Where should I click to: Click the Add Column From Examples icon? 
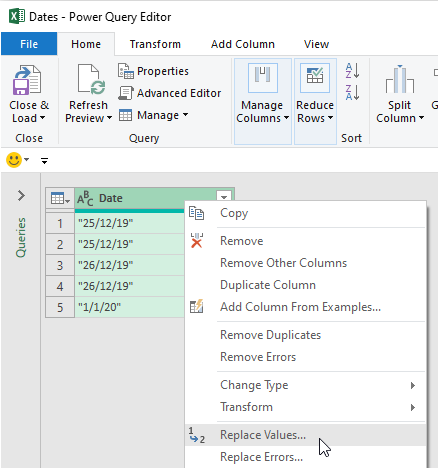pos(196,306)
